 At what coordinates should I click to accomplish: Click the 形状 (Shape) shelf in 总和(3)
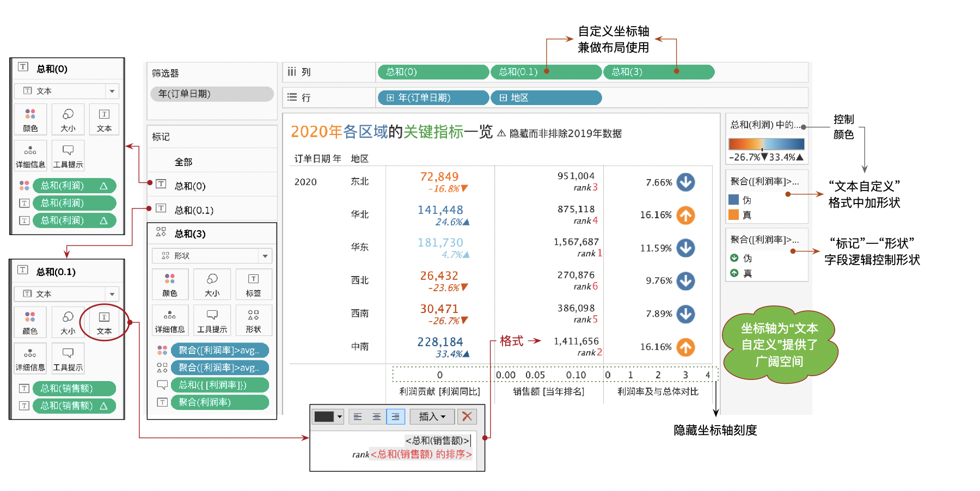pos(254,320)
